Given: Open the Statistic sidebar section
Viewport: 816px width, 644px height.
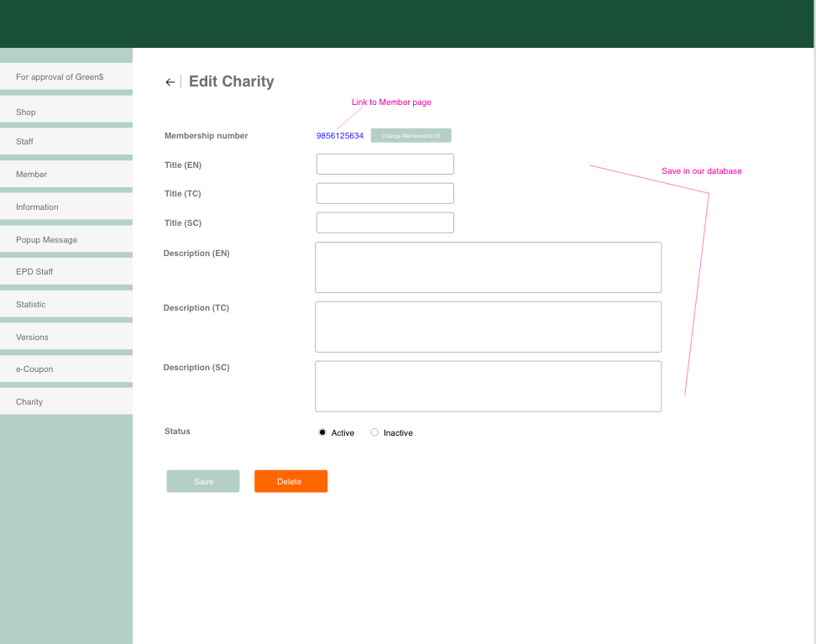Looking at the screenshot, I should pyautogui.click(x=66, y=304).
